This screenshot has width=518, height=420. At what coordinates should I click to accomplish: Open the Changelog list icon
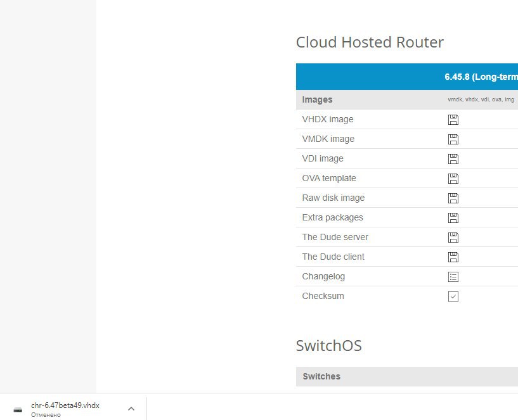pyautogui.click(x=453, y=277)
